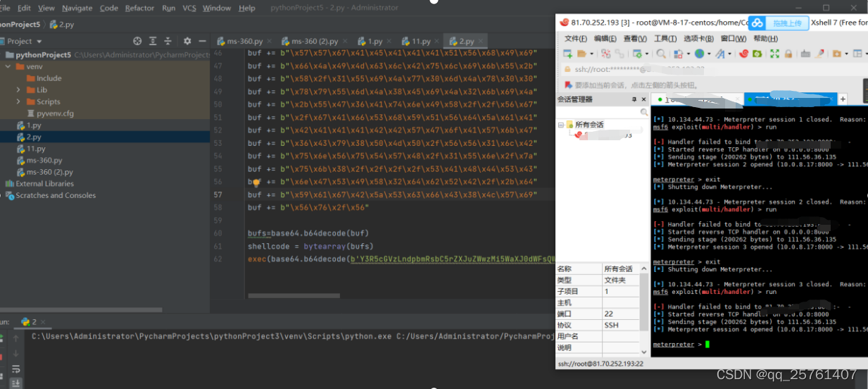Click Xshell New Session toolbar icon
Viewport: 868px width, 389px height.
click(568, 54)
